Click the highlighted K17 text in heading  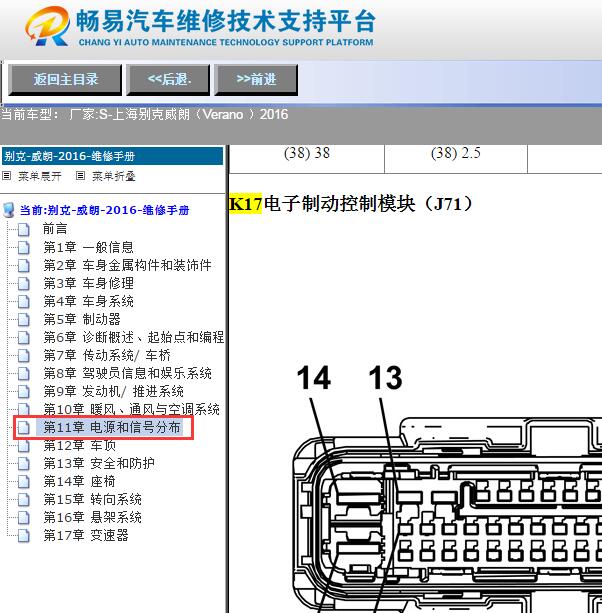(x=245, y=204)
